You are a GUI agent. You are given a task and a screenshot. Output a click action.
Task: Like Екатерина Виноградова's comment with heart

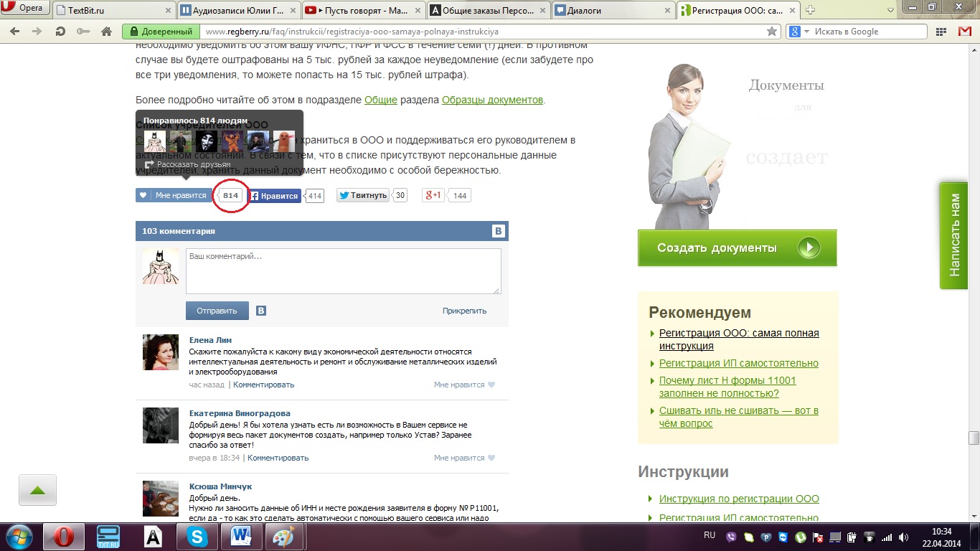pyautogui.click(x=491, y=458)
